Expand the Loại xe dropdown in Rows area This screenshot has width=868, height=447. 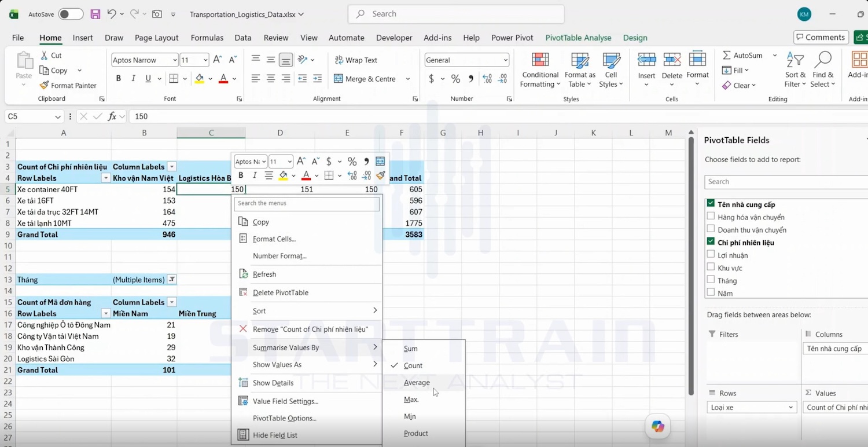click(791, 408)
